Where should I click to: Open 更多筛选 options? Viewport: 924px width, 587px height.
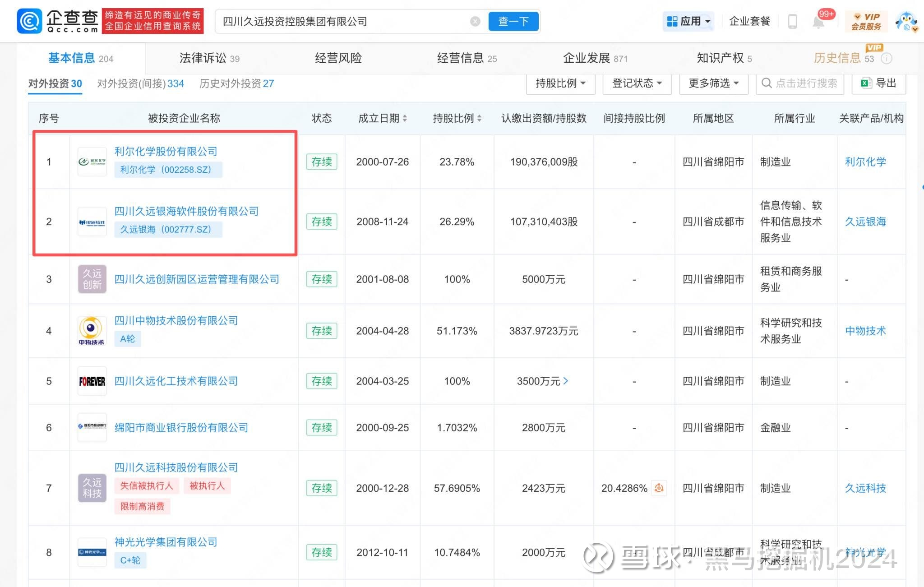[714, 83]
